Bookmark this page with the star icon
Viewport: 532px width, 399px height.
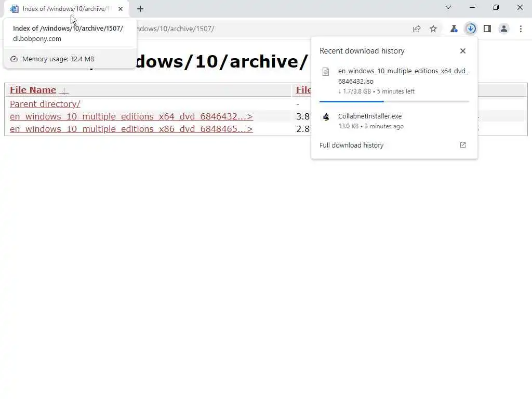pos(433,29)
